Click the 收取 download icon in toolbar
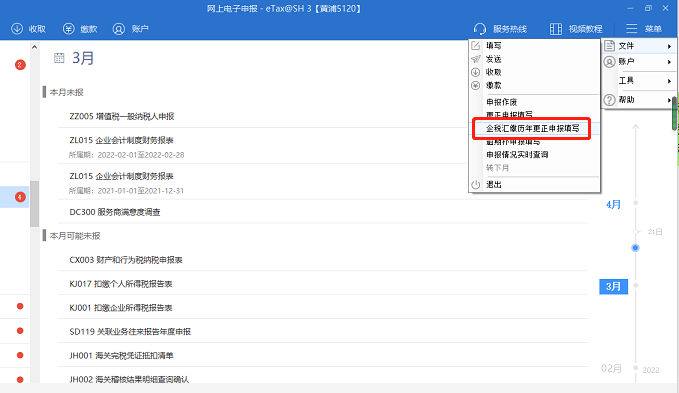Viewport: 679px width, 393px height. point(17,29)
